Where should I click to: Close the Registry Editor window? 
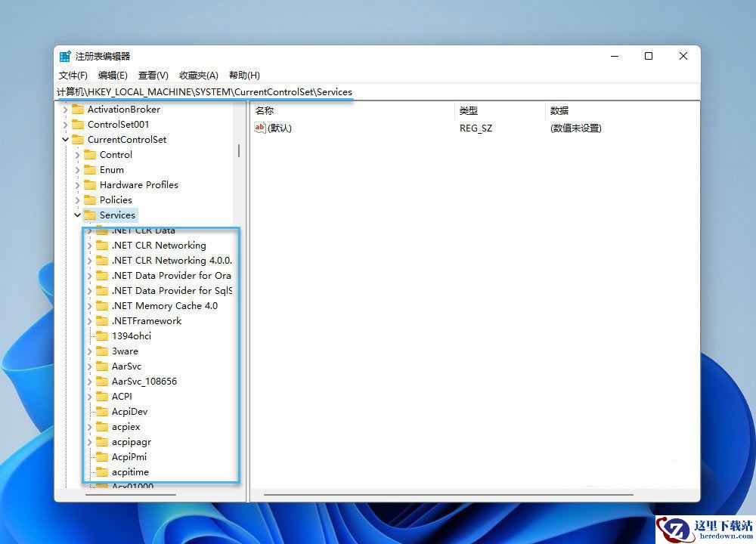(x=683, y=57)
